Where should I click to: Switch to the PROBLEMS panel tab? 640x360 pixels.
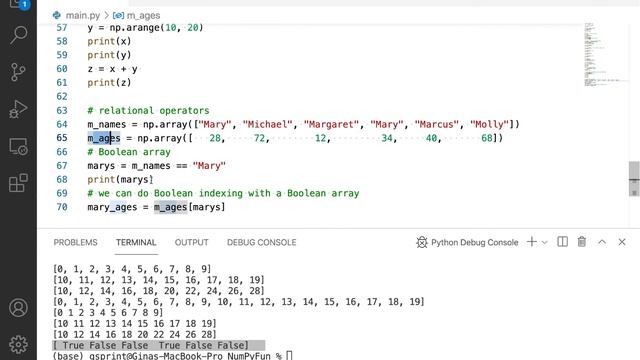(76, 242)
